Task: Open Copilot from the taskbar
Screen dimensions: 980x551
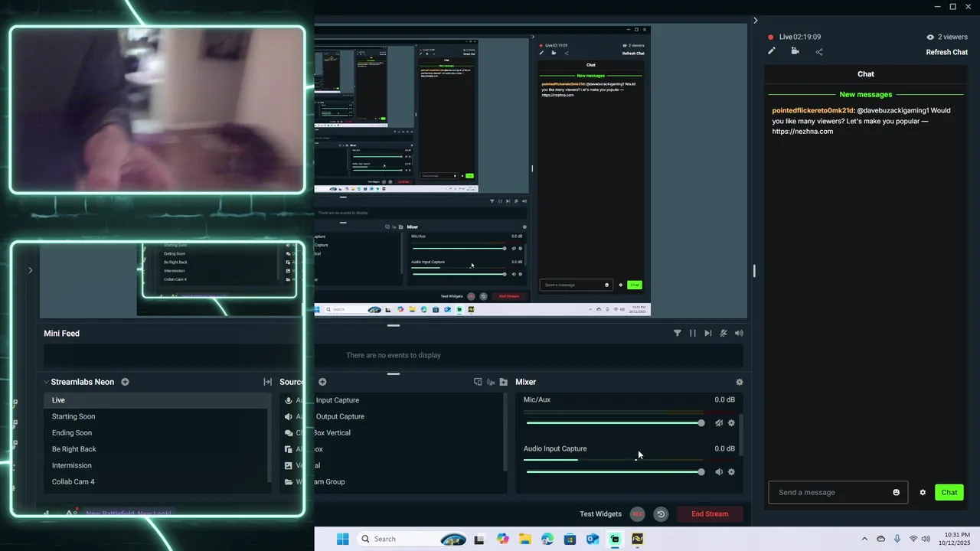Action: 502,539
